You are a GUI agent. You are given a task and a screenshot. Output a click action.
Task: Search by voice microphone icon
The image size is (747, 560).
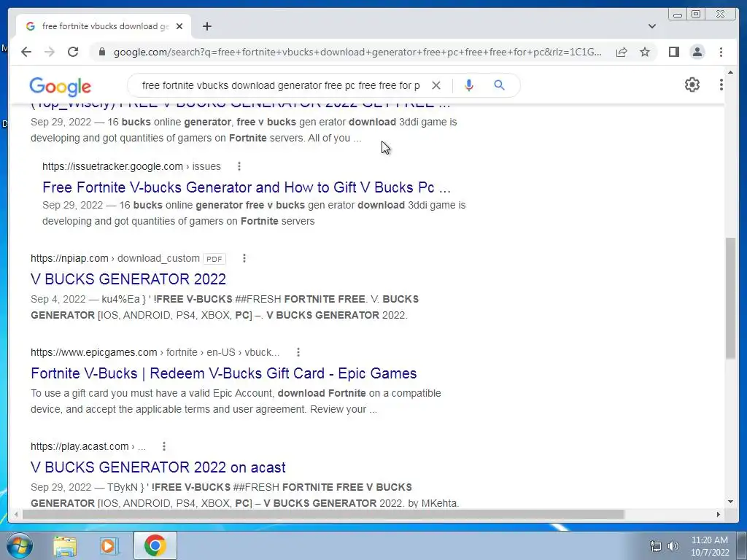point(469,85)
